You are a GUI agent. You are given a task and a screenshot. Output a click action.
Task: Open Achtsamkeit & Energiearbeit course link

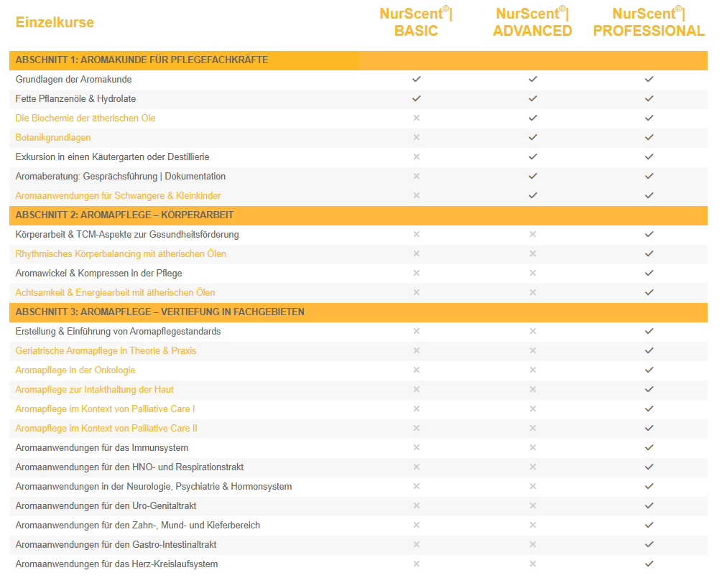point(115,292)
